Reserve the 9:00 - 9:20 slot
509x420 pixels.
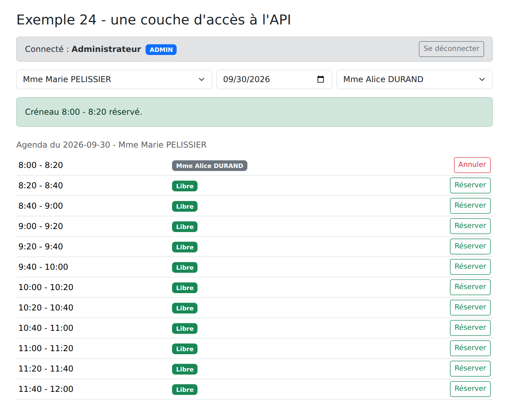(470, 226)
